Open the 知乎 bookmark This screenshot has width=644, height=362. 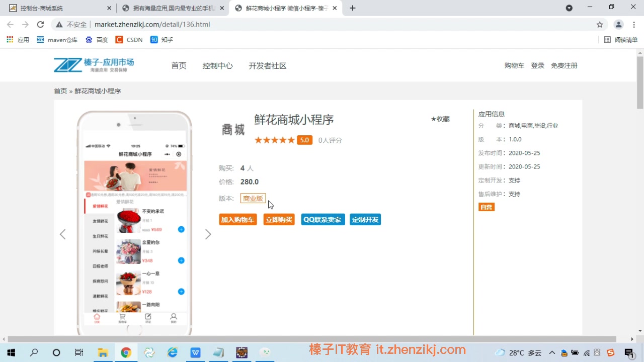(163, 39)
